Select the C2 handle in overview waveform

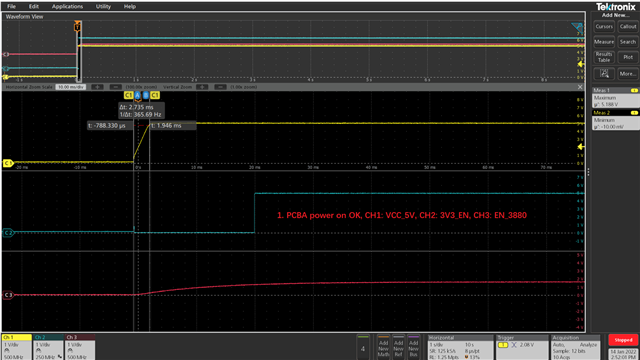(6, 69)
